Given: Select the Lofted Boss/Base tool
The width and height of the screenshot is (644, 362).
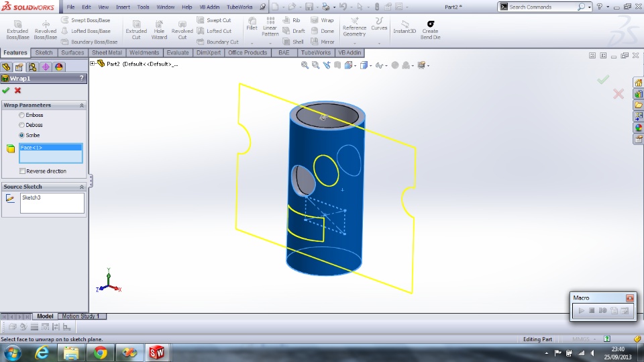Looking at the screenshot, I should (86, 31).
